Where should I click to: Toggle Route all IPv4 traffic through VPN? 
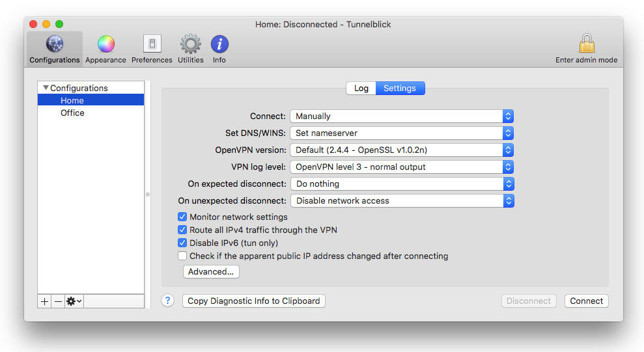[x=182, y=230]
